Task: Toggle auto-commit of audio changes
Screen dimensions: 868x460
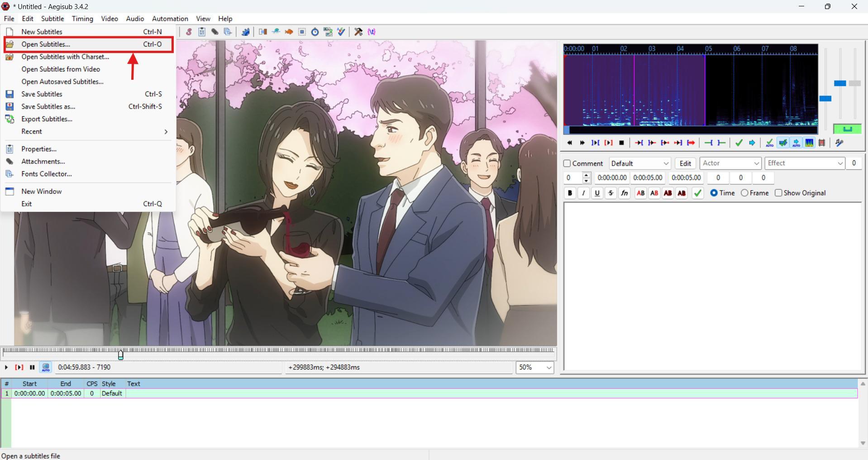Action: pos(769,143)
